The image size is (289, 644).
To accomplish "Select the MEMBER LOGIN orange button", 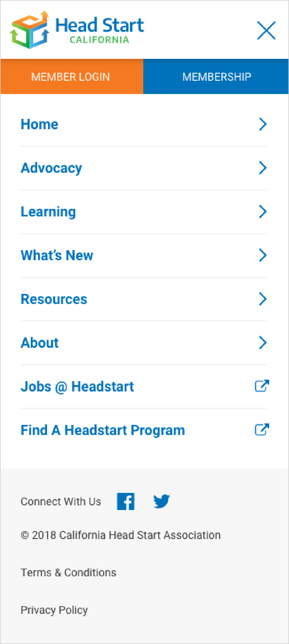I will click(72, 77).
